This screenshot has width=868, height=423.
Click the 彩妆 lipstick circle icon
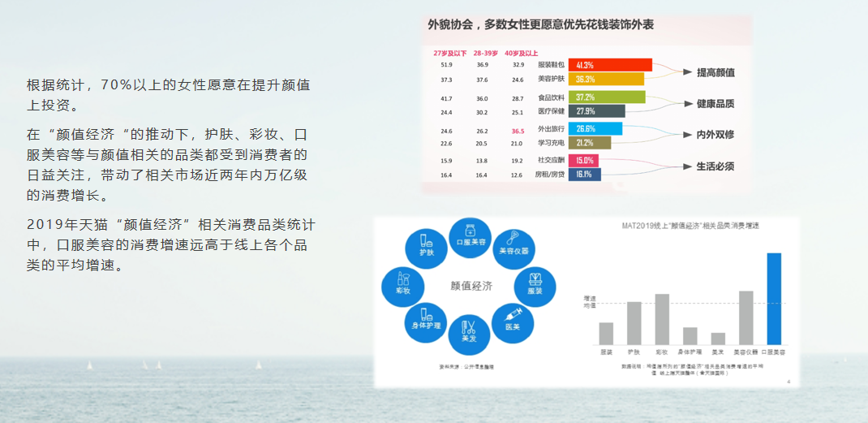403,287
